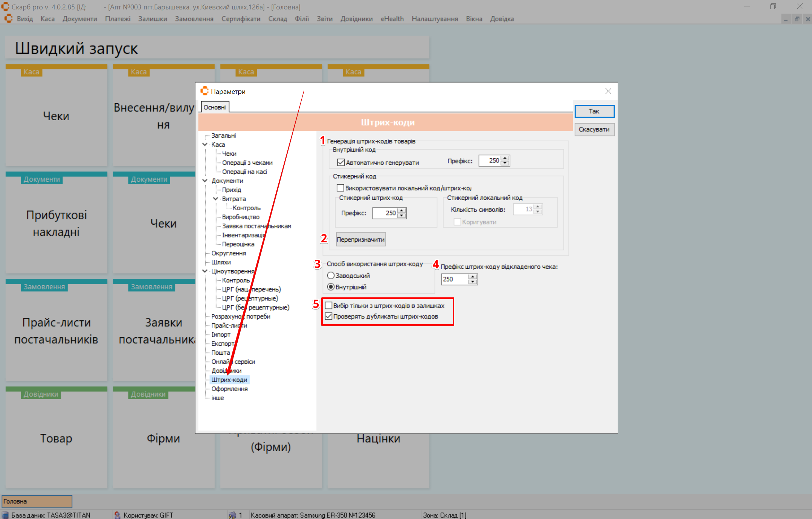
Task: Click the Скарб logo icon beside Вихід
Action: (8, 18)
